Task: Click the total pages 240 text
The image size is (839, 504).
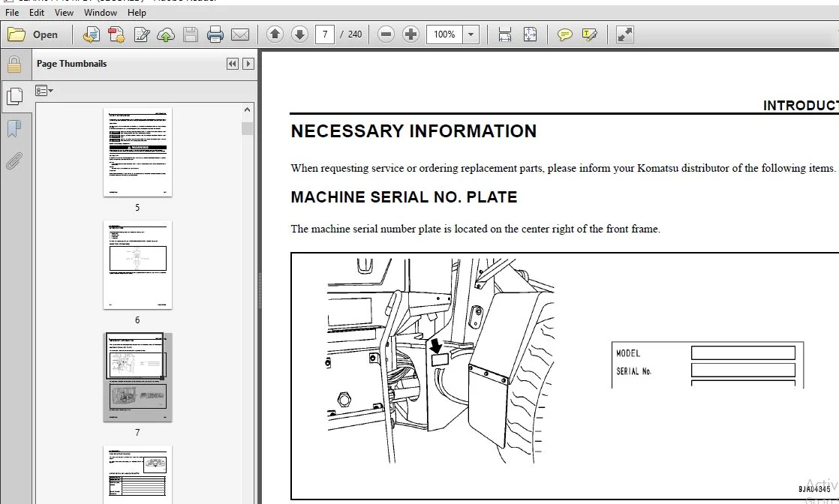Action: click(355, 34)
